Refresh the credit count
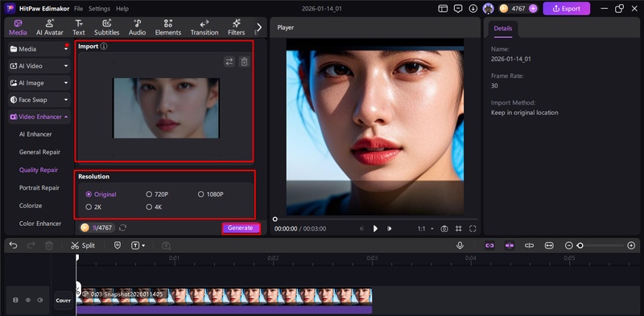The image size is (644, 316). tap(122, 228)
